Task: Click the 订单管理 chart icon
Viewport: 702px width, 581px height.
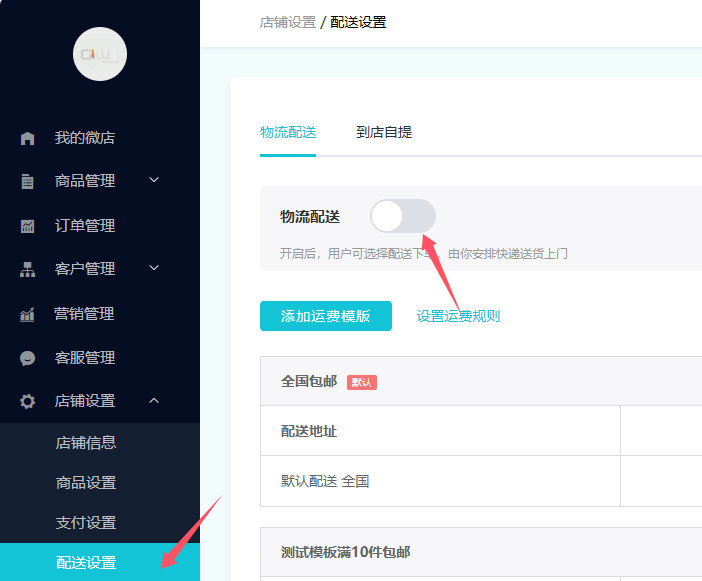Action: click(27, 226)
